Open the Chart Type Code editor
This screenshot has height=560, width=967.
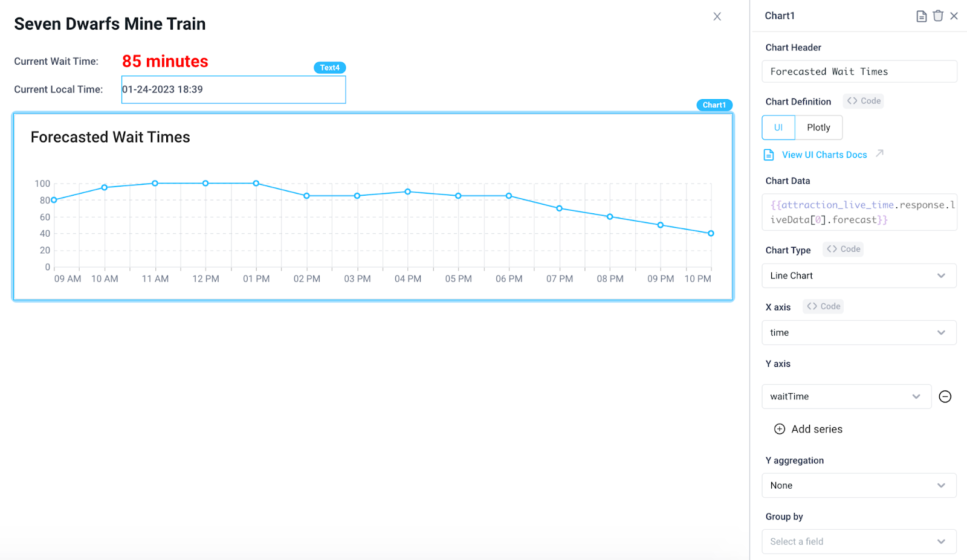pos(842,249)
